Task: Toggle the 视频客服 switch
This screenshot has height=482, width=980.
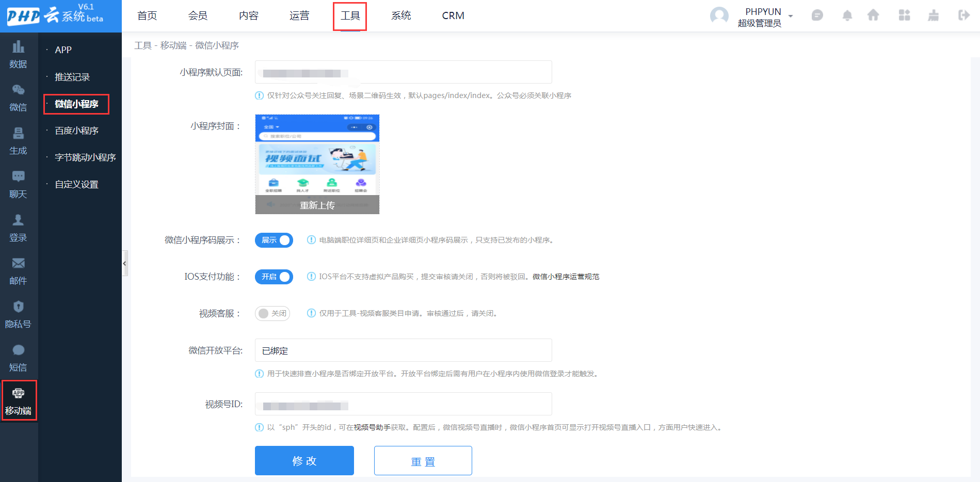Action: pyautogui.click(x=272, y=313)
